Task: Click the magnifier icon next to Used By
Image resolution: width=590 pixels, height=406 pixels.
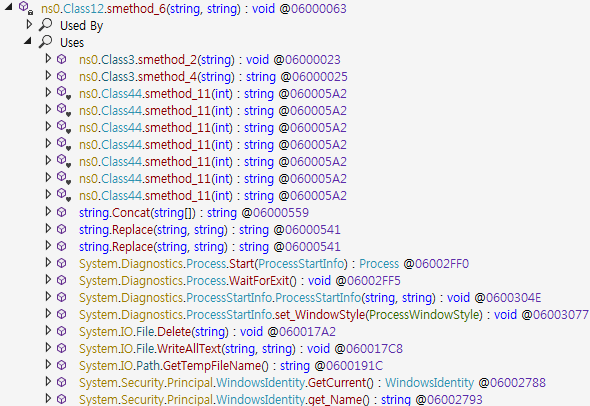Action: coord(46,24)
